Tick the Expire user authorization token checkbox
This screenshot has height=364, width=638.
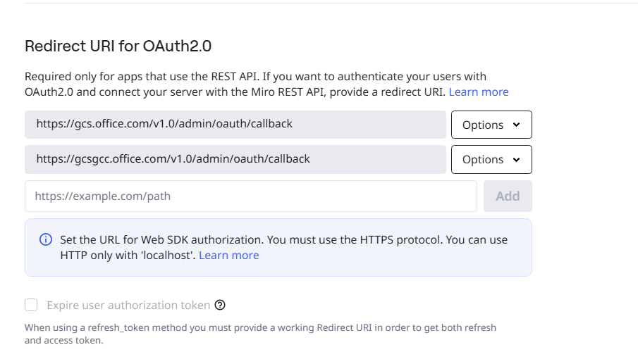[31, 305]
